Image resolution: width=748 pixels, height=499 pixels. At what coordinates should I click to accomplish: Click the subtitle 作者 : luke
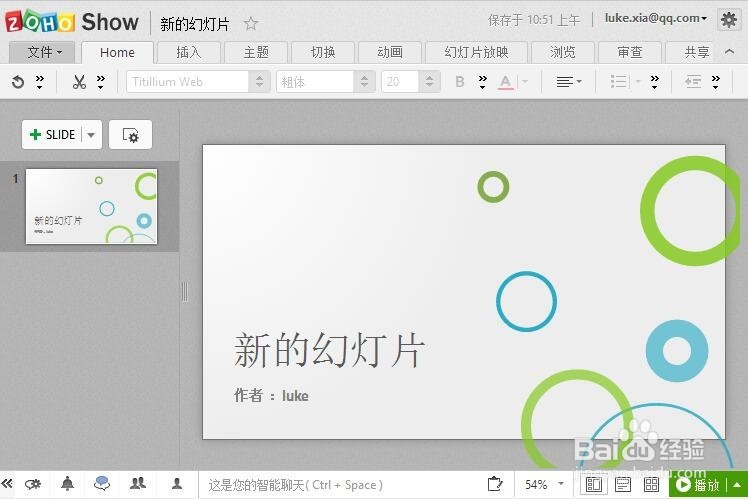coord(271,395)
